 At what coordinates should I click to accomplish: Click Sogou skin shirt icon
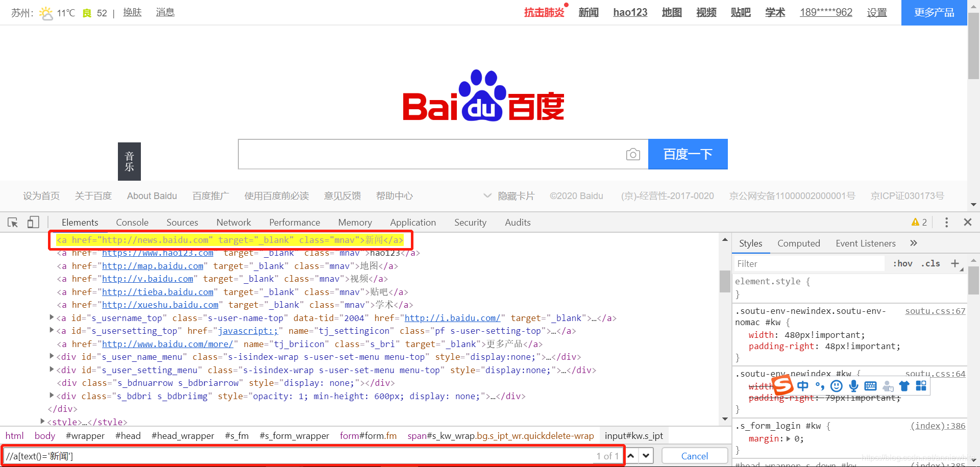pos(904,386)
